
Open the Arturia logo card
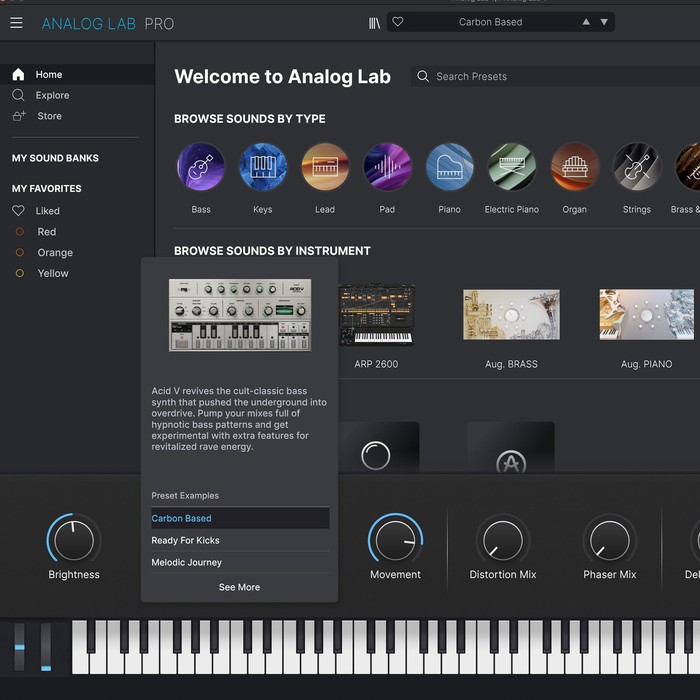coord(511,447)
